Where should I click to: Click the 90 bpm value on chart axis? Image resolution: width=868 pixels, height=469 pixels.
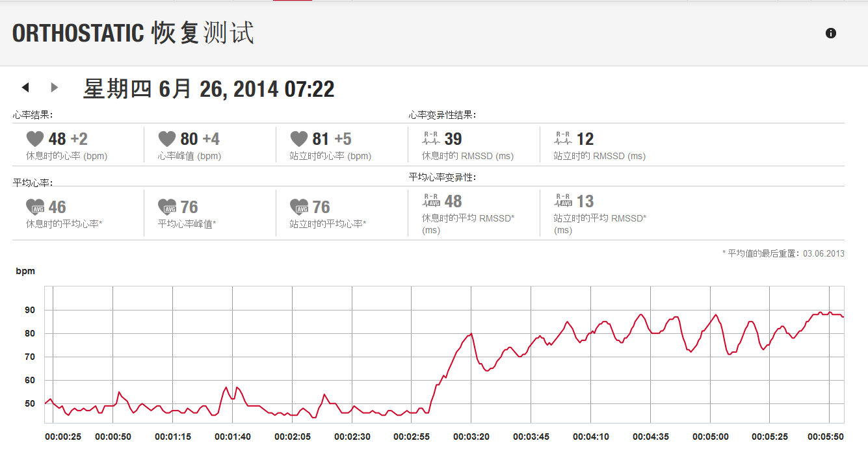point(30,310)
